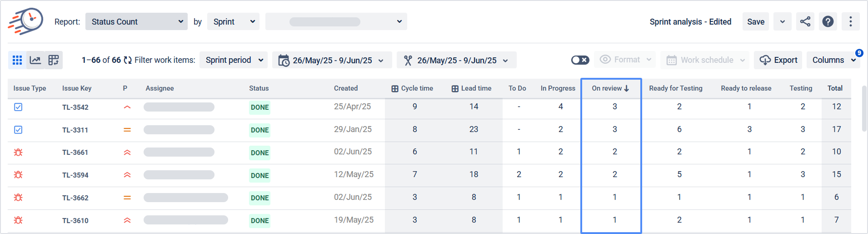This screenshot has width=868, height=234.
Task: Click the Export button
Action: [x=778, y=60]
